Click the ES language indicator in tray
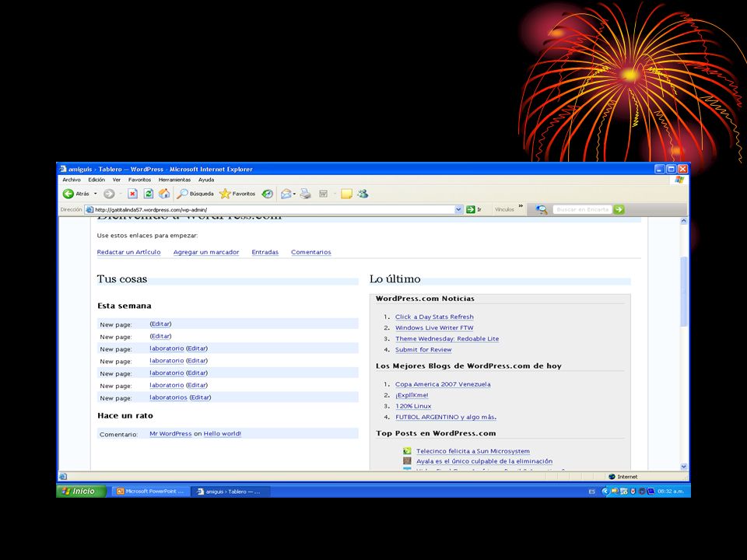This screenshot has height=560, width=747. [x=591, y=492]
